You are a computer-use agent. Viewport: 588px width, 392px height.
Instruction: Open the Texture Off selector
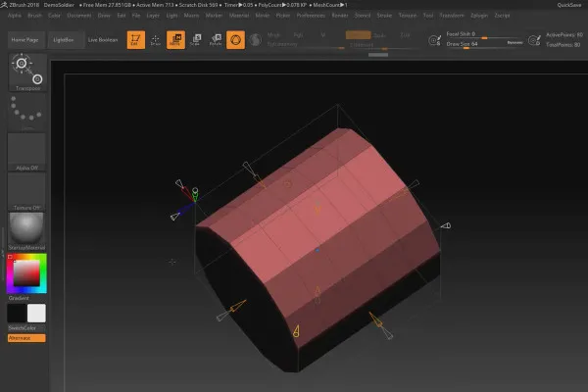(x=26, y=191)
